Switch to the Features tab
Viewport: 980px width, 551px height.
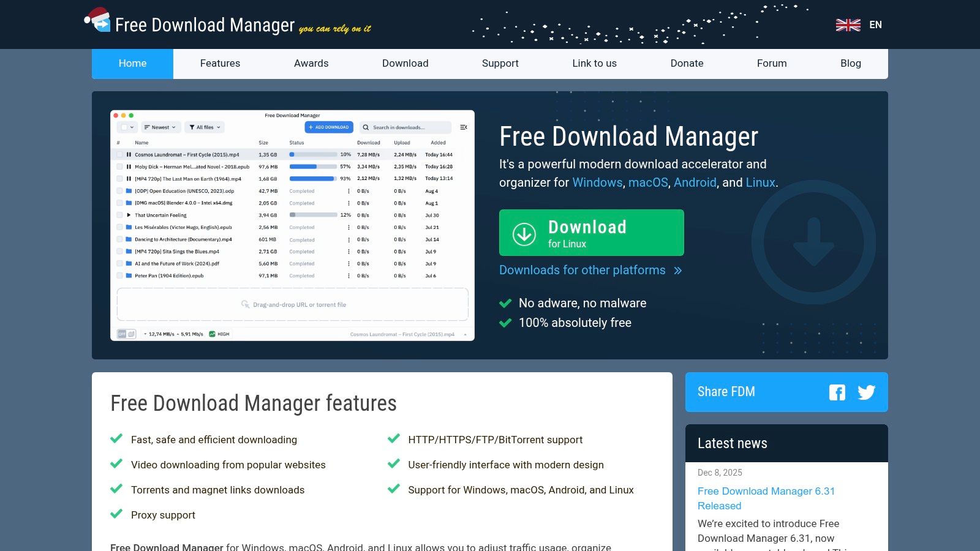click(220, 63)
